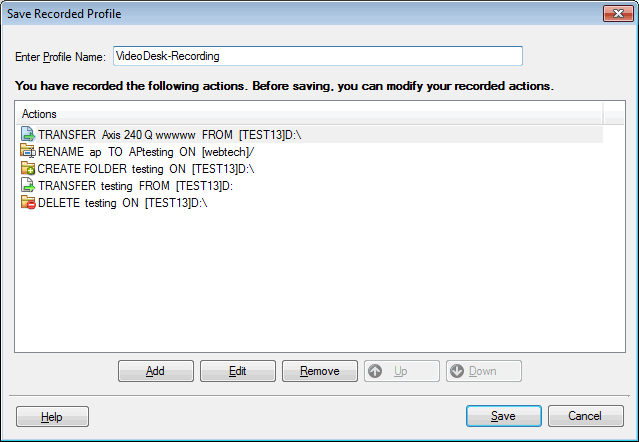Image resolution: width=639 pixels, height=442 pixels.
Task: Cancel the Save Recorded Profile dialog
Action: click(x=585, y=416)
